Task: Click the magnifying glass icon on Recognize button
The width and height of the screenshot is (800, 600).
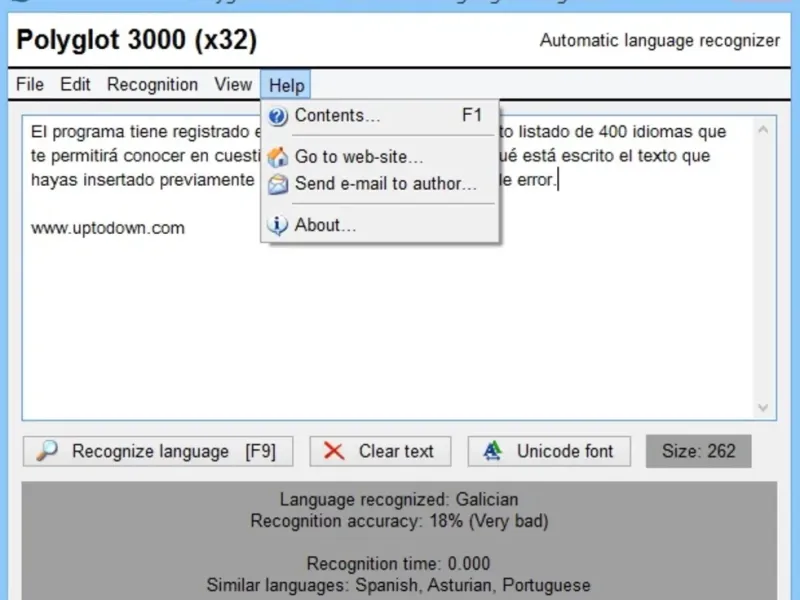Action: (47, 451)
